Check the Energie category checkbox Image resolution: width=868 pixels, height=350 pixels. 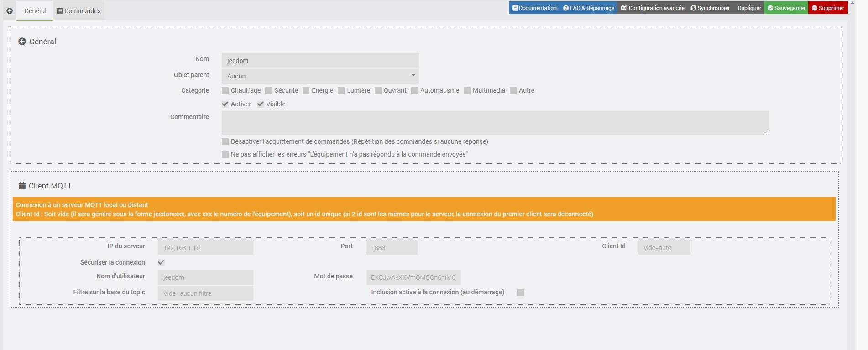click(306, 91)
